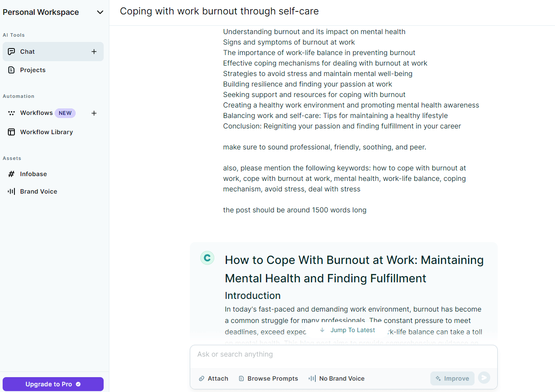Click Jump To Latest link
Viewport: 555px width, 392px height.
point(348,330)
